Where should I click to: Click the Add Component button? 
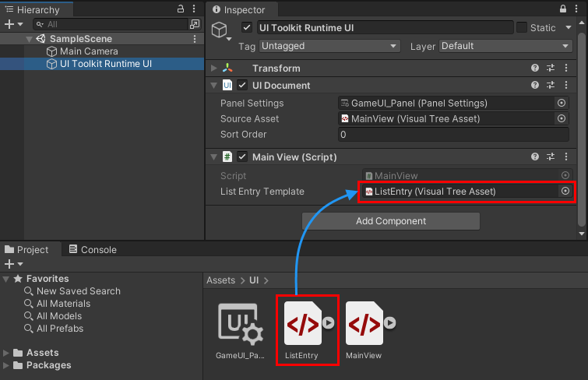tap(390, 221)
